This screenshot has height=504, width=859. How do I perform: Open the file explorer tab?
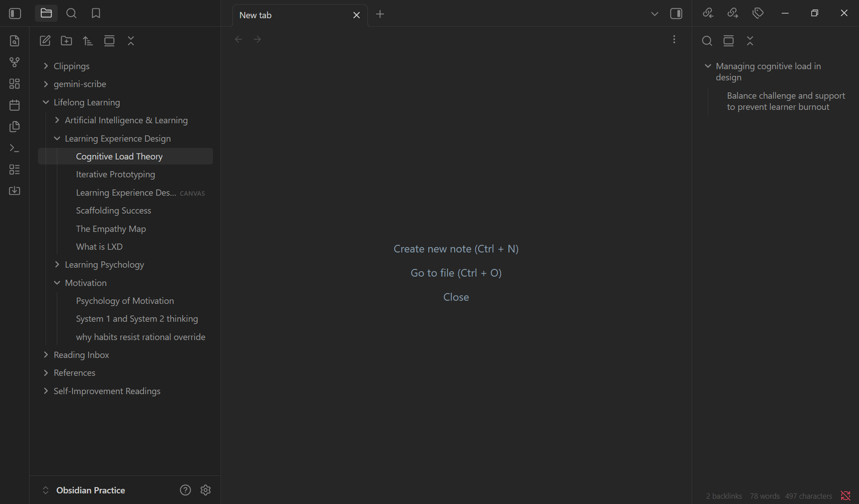pyautogui.click(x=46, y=14)
